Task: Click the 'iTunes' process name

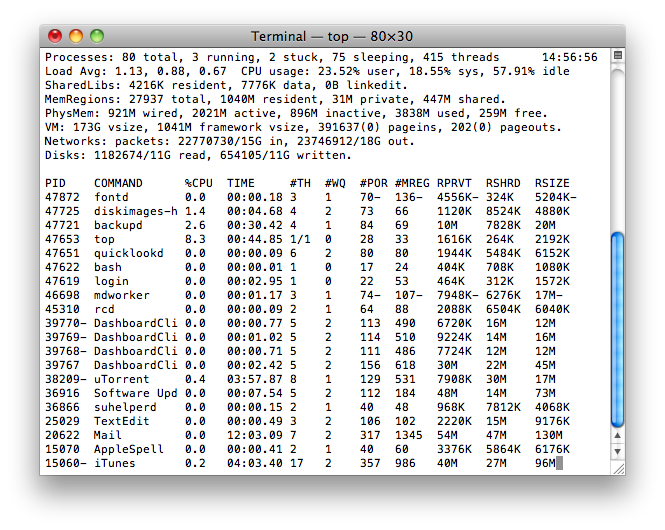Action: (x=115, y=463)
